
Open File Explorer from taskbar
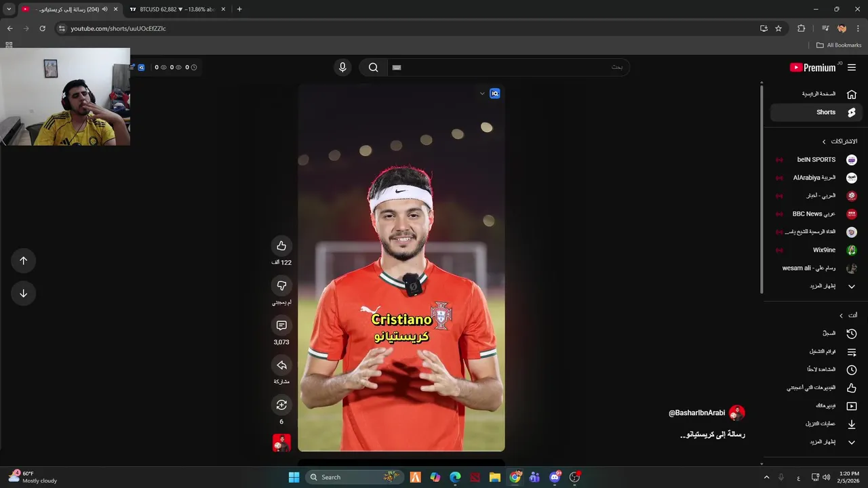click(x=495, y=477)
